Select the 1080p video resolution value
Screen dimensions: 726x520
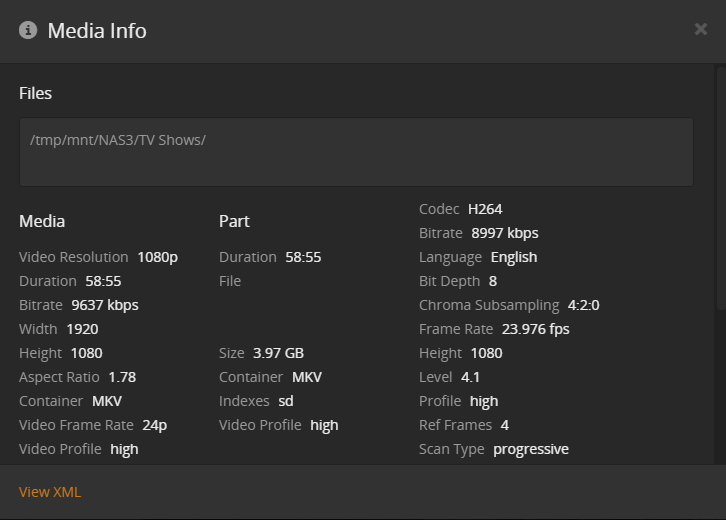[157, 257]
